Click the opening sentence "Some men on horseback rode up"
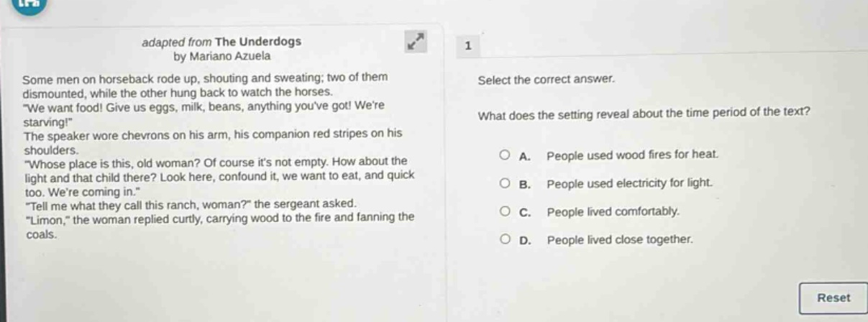Image resolution: width=868 pixels, height=322 pixels. point(204,78)
